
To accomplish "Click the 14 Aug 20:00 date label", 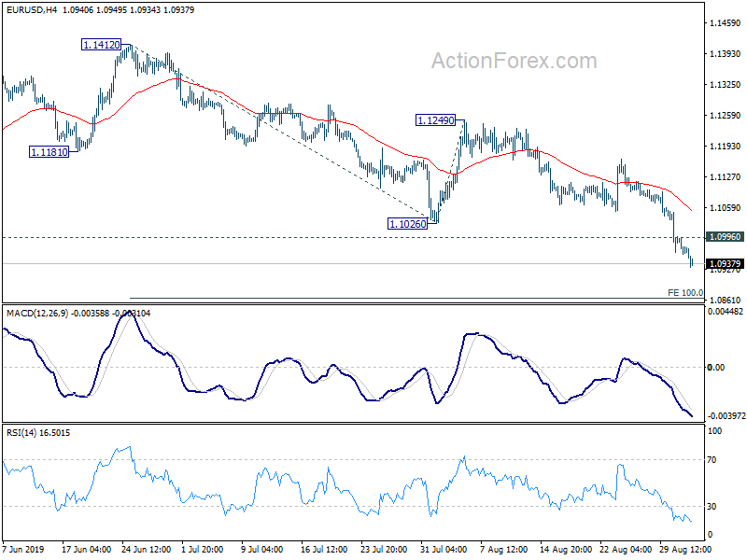I will (566, 550).
